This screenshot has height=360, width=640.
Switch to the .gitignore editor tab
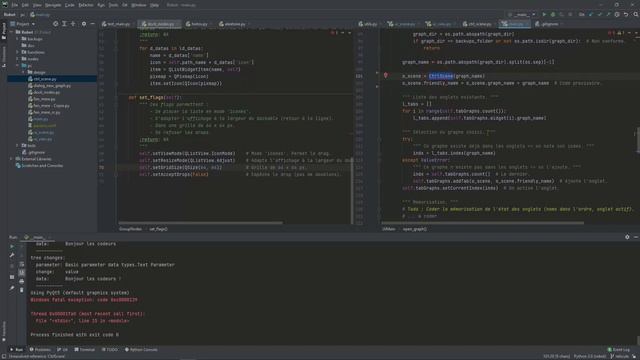click(x=547, y=24)
